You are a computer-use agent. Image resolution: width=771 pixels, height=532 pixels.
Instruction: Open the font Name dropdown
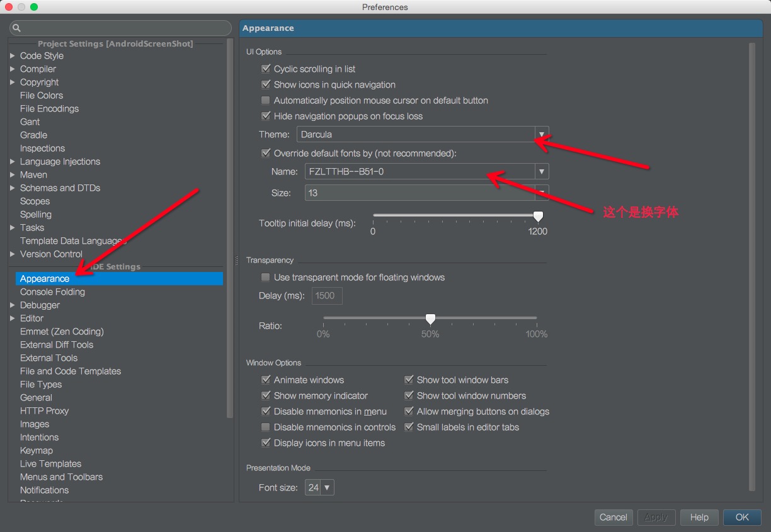tap(426, 172)
